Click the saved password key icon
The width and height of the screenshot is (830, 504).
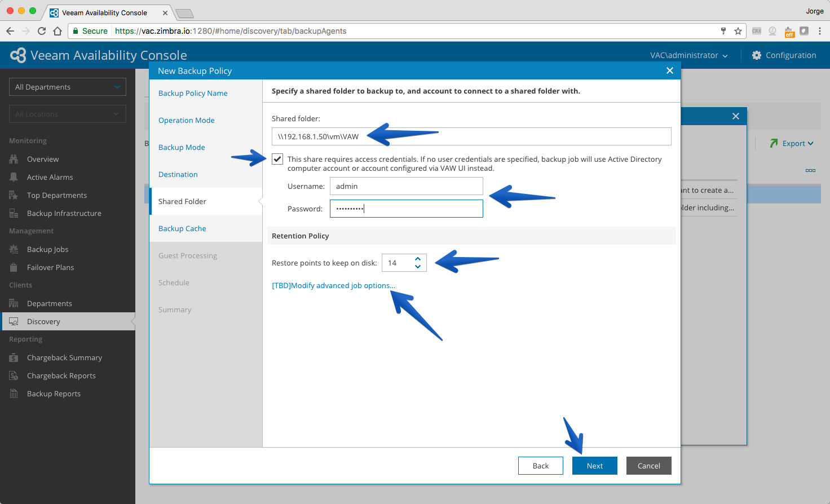[723, 31]
